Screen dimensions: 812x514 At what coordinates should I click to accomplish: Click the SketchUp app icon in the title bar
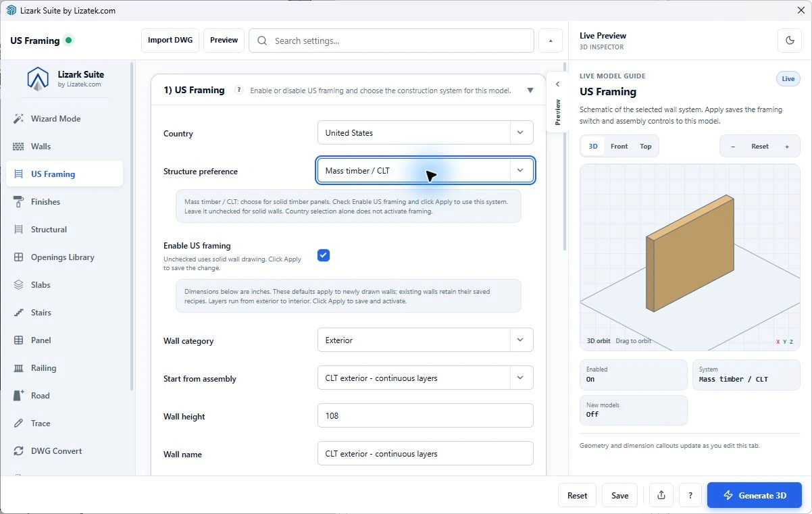coord(11,10)
